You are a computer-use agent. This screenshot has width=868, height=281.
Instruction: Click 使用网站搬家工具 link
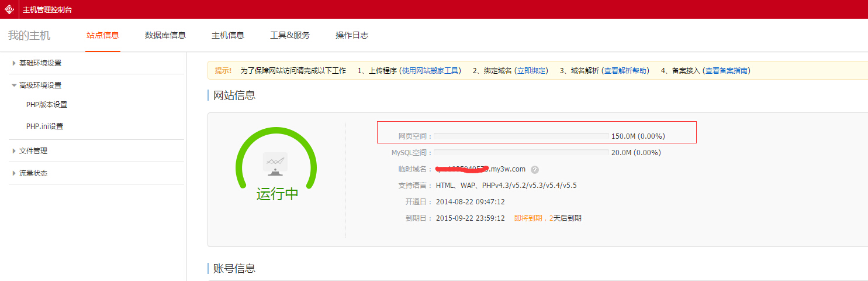[x=430, y=71]
